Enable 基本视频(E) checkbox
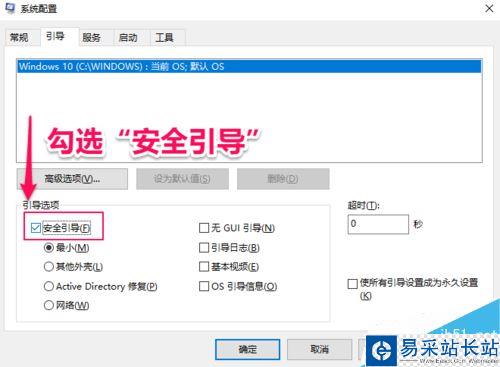 coord(204,267)
